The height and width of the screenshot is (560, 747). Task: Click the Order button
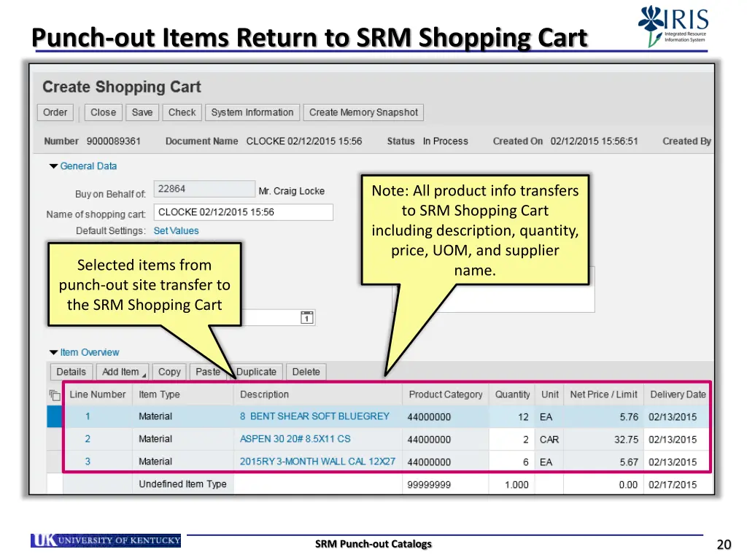[x=55, y=112]
